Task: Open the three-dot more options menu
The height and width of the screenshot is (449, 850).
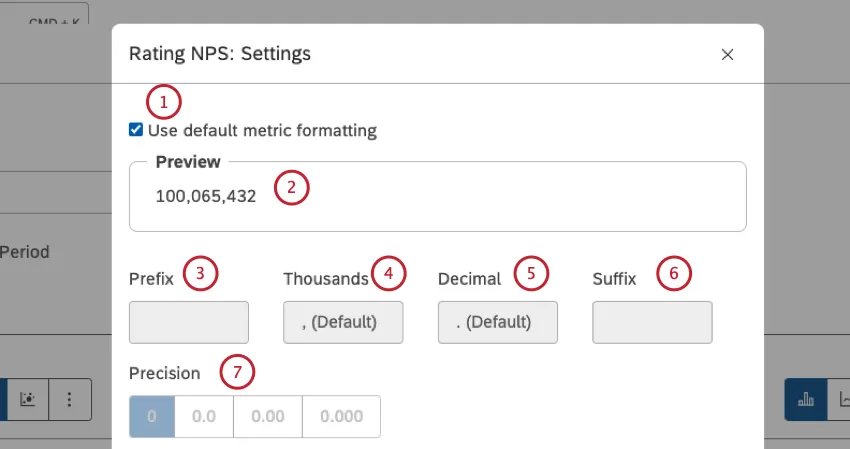Action: tap(69, 399)
